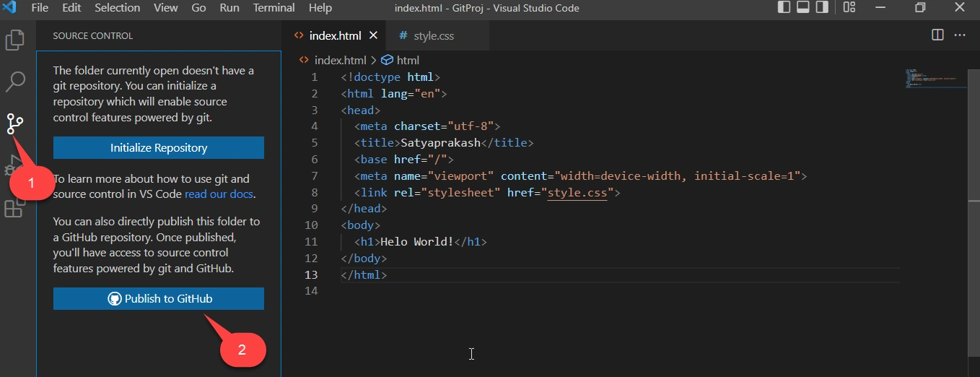Click the Publish to GitHub button

[159, 299]
